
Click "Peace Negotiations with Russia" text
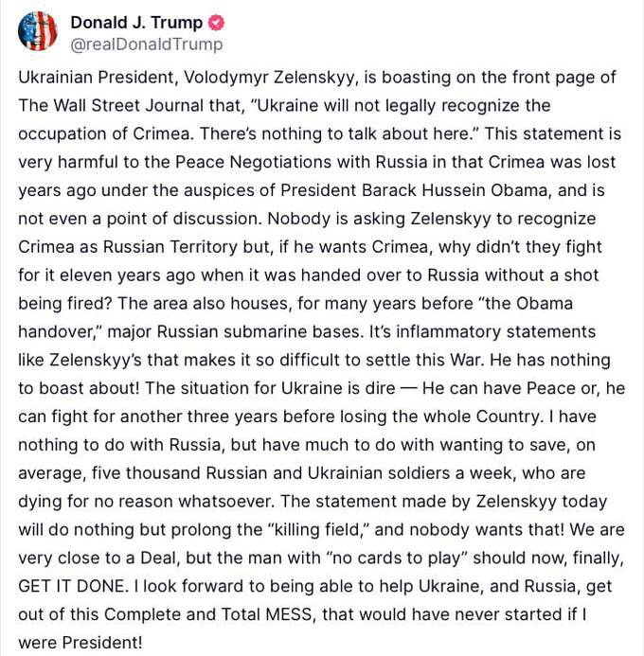pos(301,162)
